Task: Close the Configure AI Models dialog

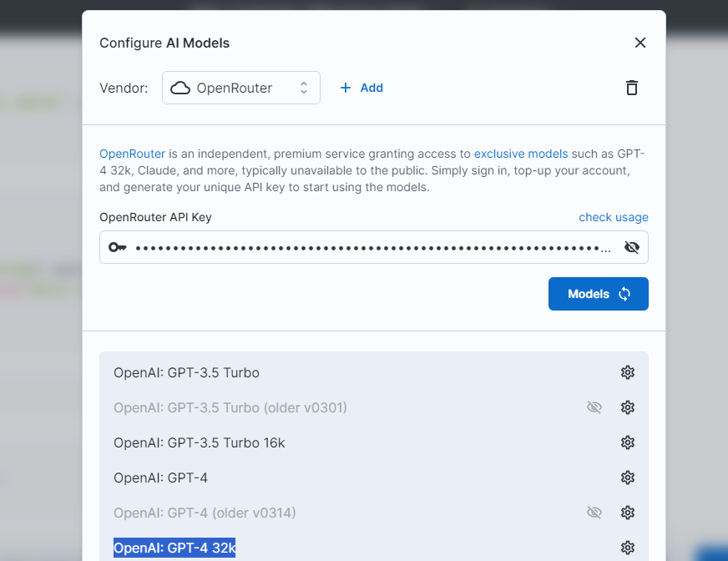Action: 640,43
